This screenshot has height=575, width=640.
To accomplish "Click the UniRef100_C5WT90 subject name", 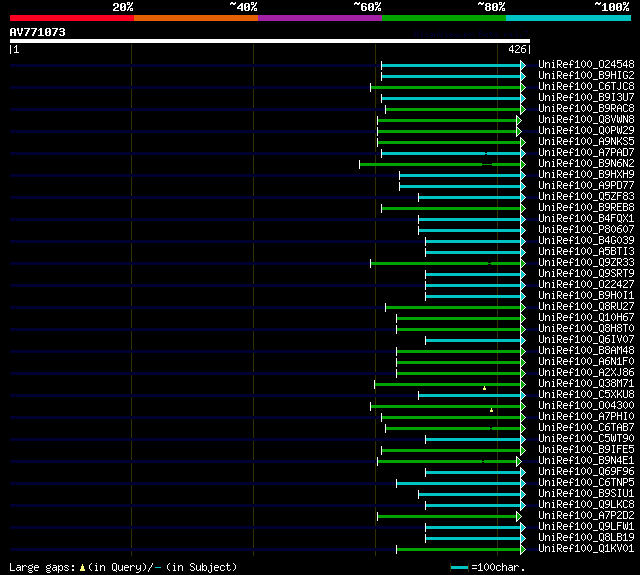I will tap(586, 439).
